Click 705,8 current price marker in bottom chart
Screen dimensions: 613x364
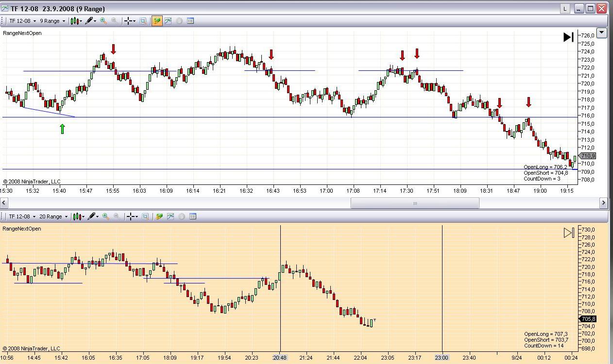[588, 319]
